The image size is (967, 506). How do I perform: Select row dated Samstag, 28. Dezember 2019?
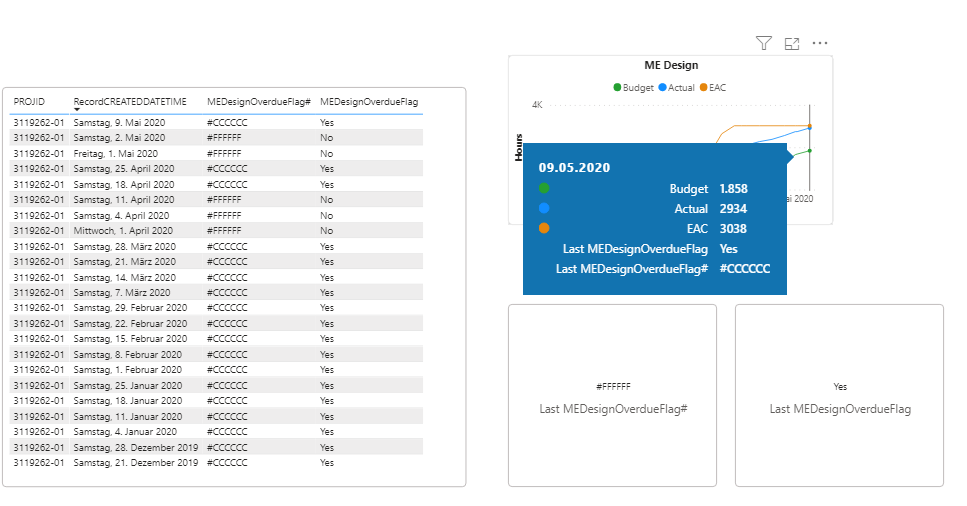[x=216, y=447]
